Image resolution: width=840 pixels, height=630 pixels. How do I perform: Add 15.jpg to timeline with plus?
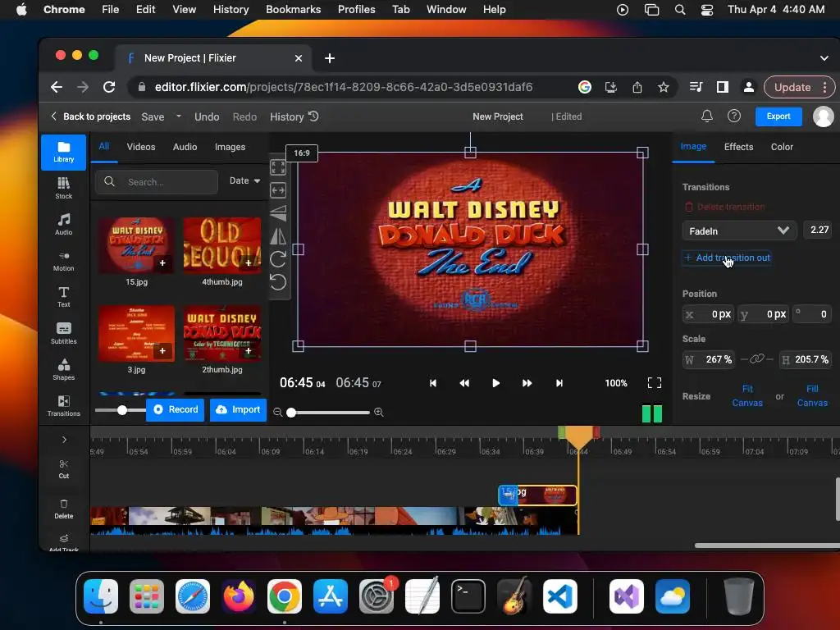pyautogui.click(x=162, y=263)
